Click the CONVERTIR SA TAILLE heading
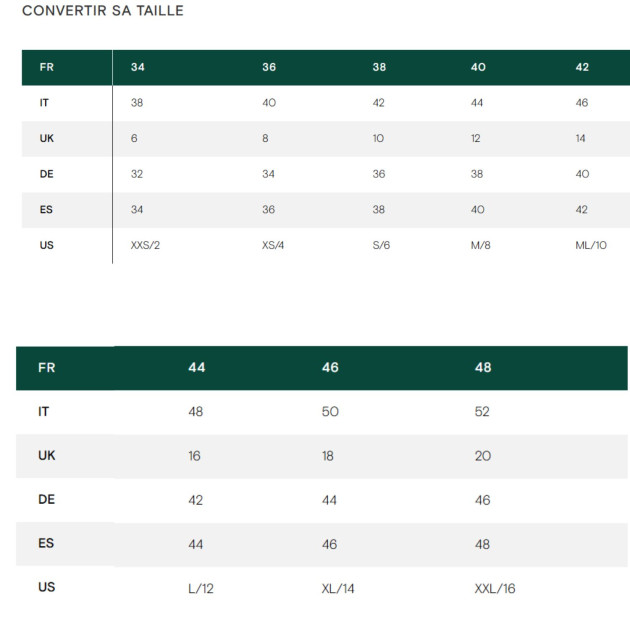 coord(102,11)
